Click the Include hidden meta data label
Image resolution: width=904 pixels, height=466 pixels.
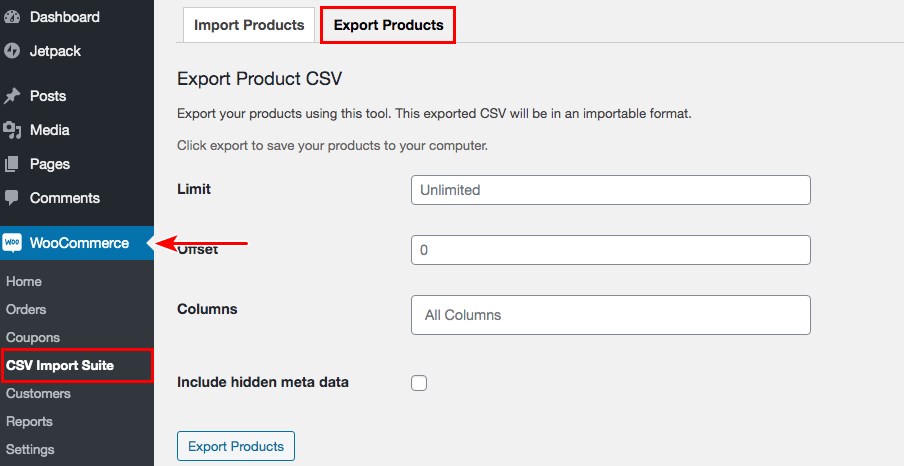tap(262, 382)
